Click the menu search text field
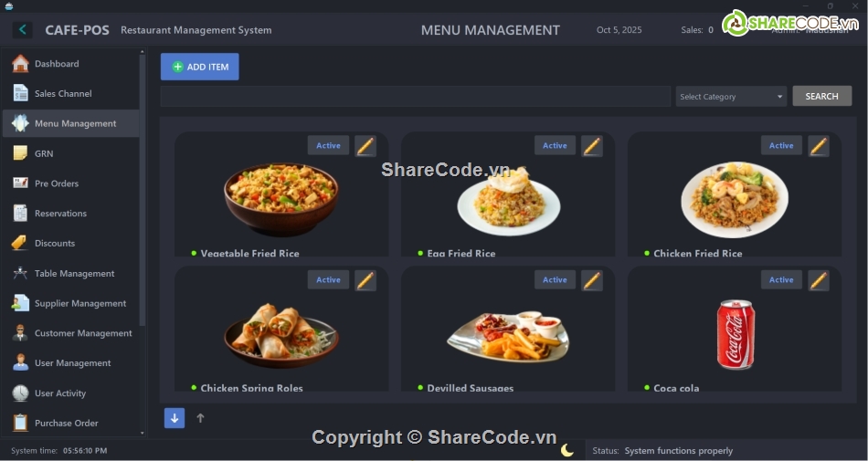Viewport: 868px width, 461px height. 416,97
